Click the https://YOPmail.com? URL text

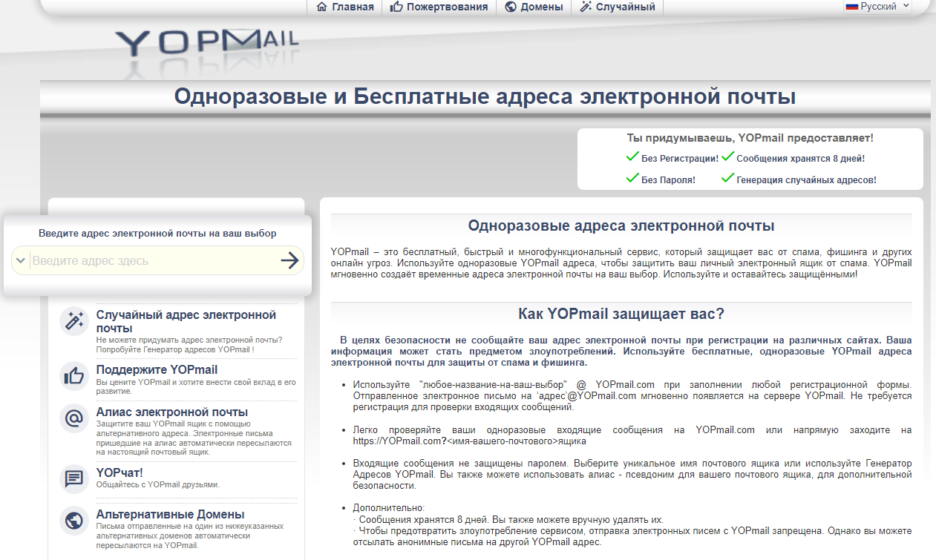pos(400,441)
